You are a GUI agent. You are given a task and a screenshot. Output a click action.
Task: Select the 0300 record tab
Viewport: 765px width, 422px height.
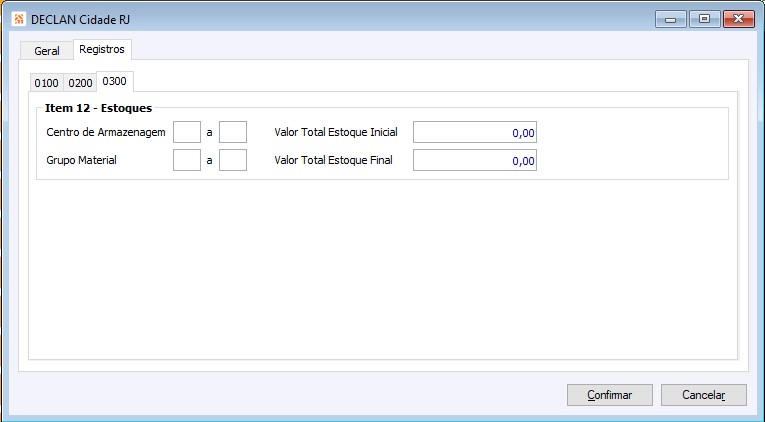tap(114, 81)
